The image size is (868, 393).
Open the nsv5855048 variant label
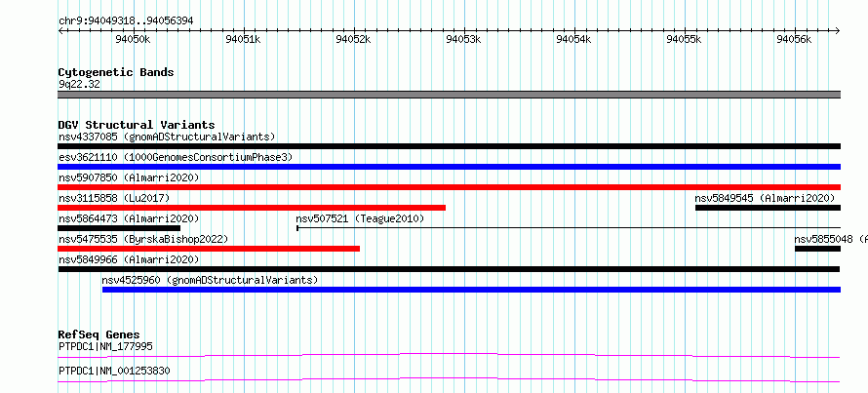coord(831,239)
